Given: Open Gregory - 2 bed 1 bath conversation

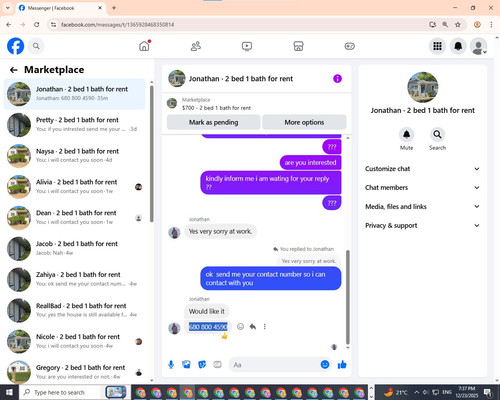Looking at the screenshot, I should 74,371.
